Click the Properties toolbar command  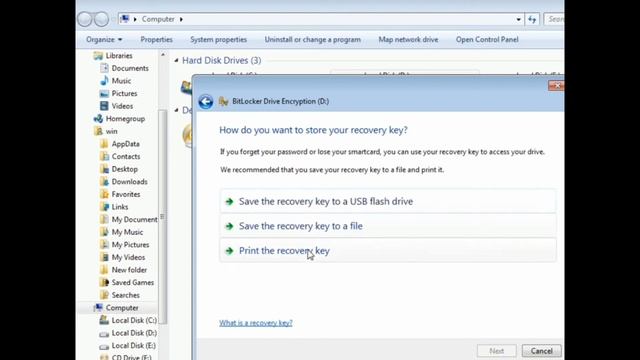click(x=156, y=40)
